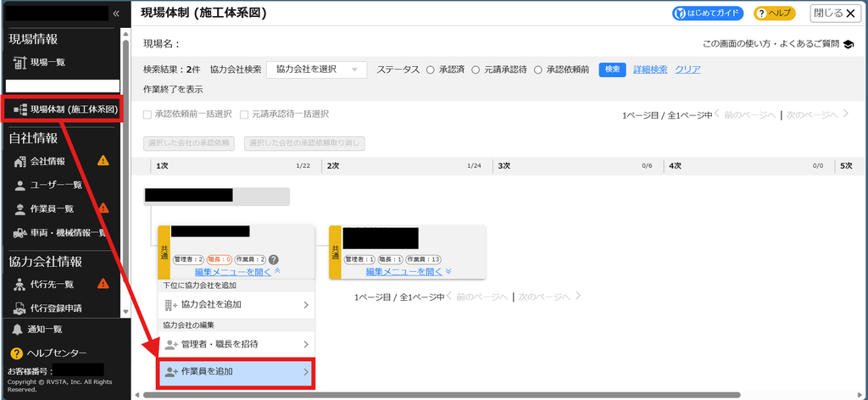Open the 協力会社を選択 dropdown
Image resolution: width=868 pixels, height=400 pixels.
coord(317,69)
